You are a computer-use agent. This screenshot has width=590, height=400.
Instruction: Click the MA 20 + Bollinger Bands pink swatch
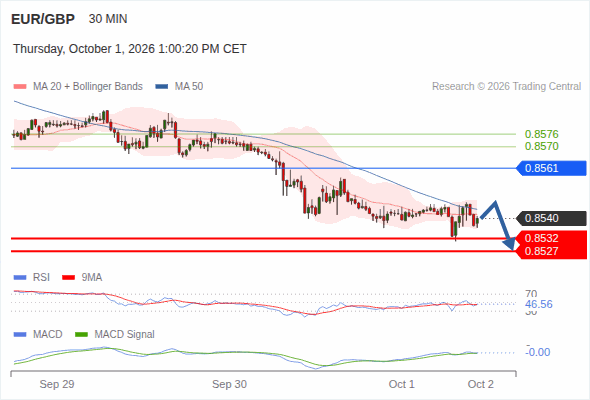coord(20,87)
